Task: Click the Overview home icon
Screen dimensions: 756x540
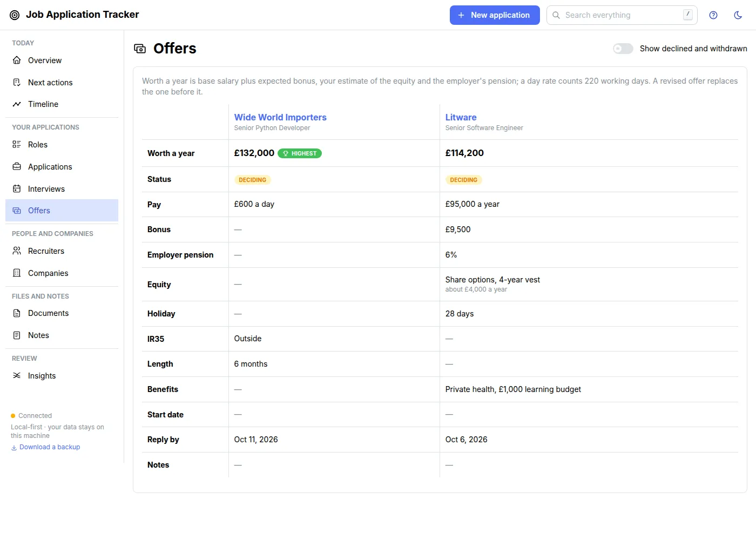Action: pyautogui.click(x=17, y=60)
